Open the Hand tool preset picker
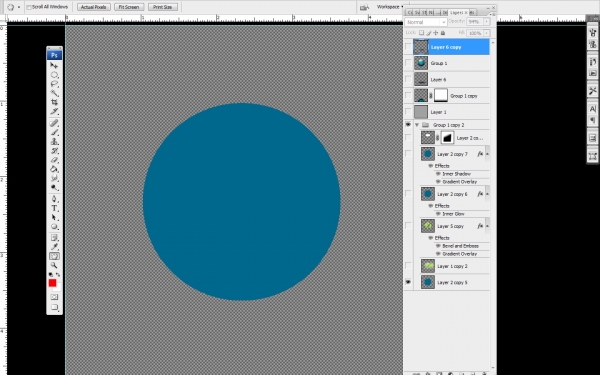The width and height of the screenshot is (600, 375). [19, 7]
